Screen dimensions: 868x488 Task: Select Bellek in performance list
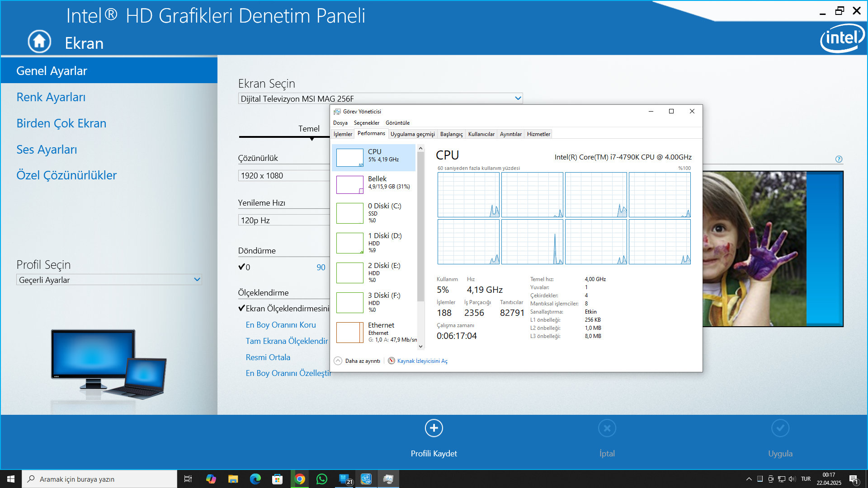(374, 185)
